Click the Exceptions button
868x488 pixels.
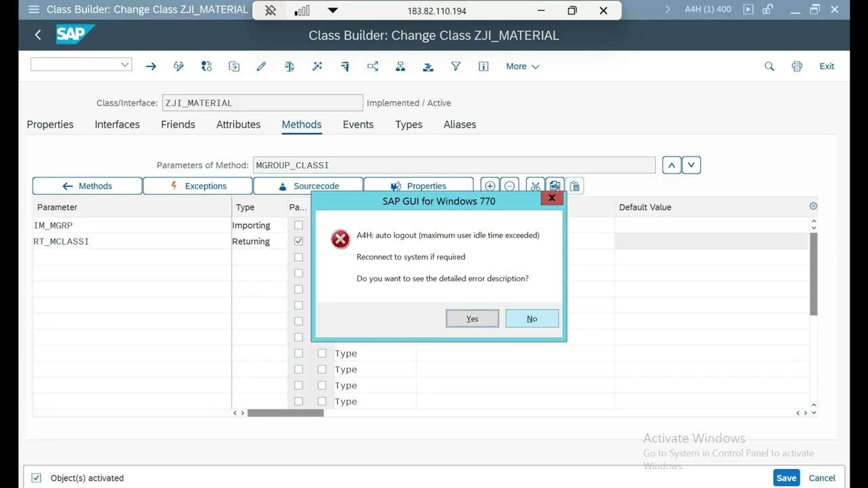[x=198, y=186]
